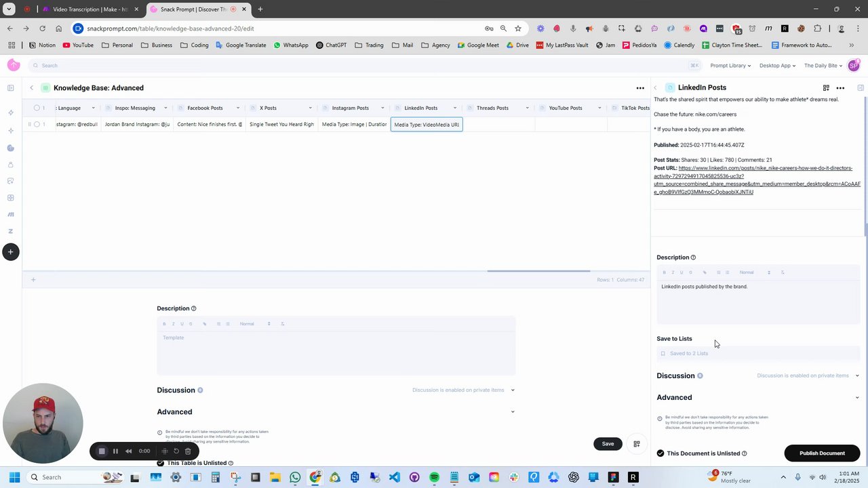Select row 1 circle checkbox
The height and width of the screenshot is (488, 868).
[37, 125]
